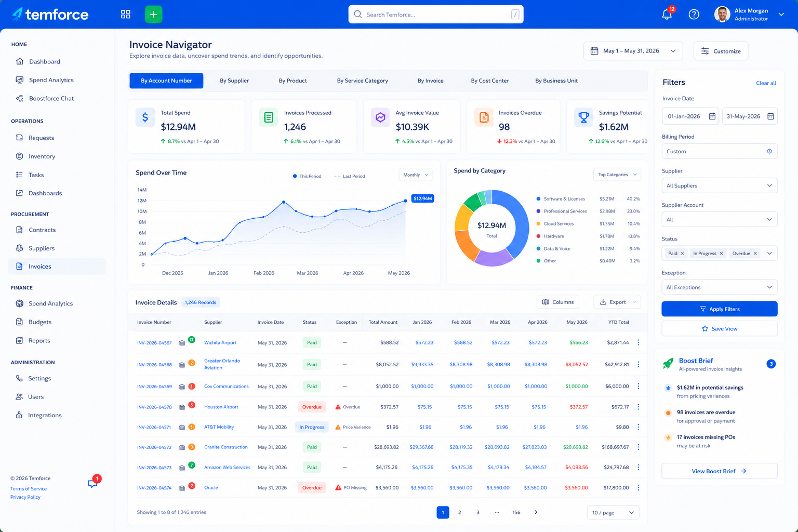Viewport: 798px width, 532px height.
Task: Click Clear all in Filters
Action: tap(766, 83)
